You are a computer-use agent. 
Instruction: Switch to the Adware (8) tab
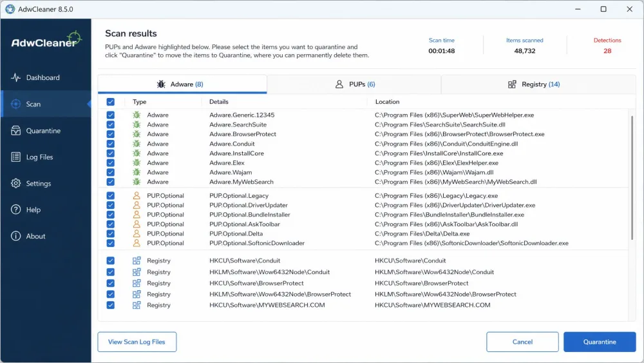182,84
